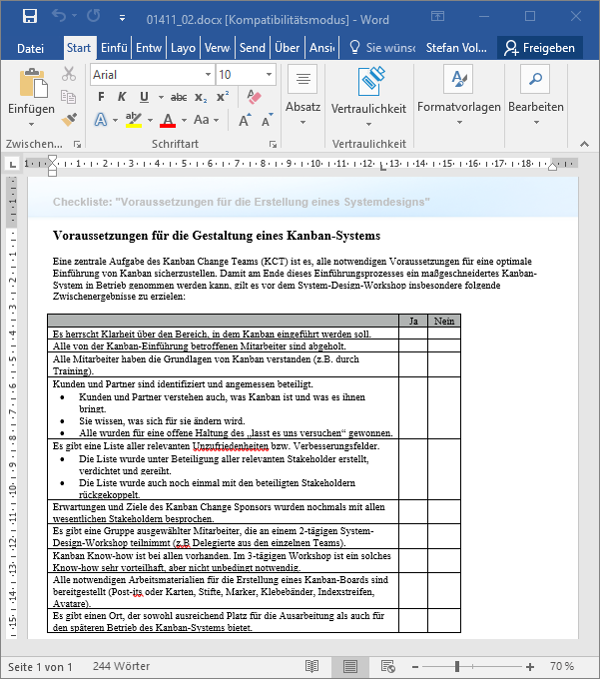Image resolution: width=600 pixels, height=679 pixels.
Task: Switch to the Layout ribbon tab
Action: pyautogui.click(x=183, y=48)
